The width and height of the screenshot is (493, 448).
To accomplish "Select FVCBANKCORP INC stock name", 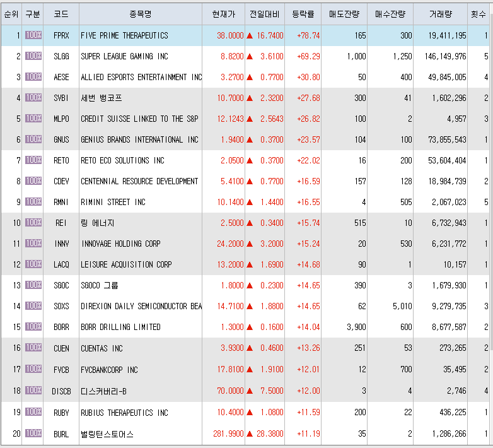I will coord(110,370).
